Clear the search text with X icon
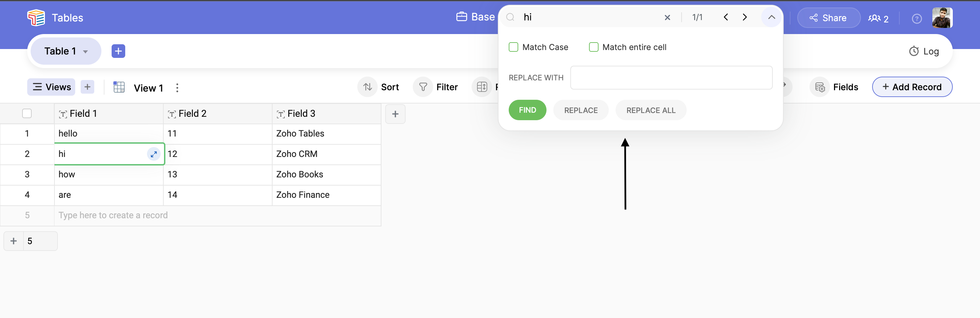The width and height of the screenshot is (980, 318). point(667,17)
